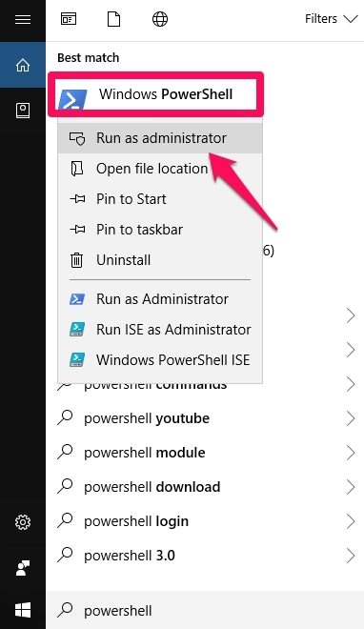Select Run as Administrator jump list task
Screen dimensions: 364x629
[160, 299]
